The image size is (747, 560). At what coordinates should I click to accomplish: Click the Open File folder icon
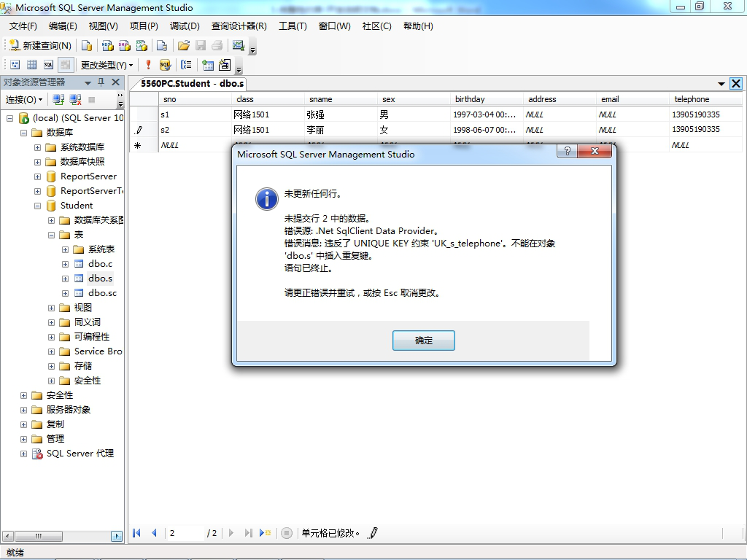coord(183,45)
